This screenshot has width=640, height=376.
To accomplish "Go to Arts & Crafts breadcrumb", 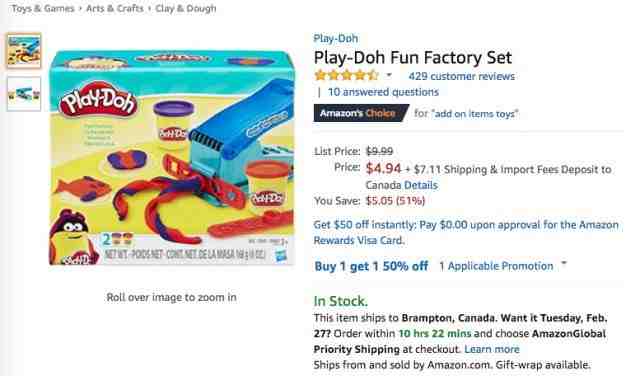I will click(x=115, y=8).
